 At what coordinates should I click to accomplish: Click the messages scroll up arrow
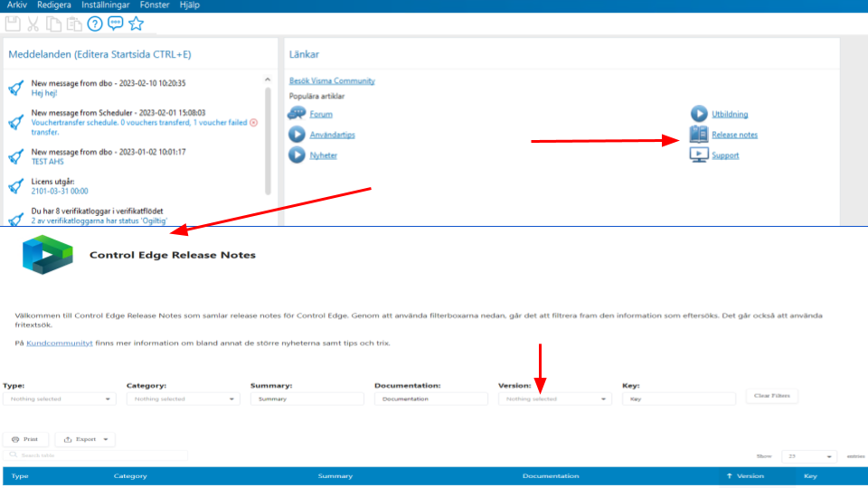268,80
